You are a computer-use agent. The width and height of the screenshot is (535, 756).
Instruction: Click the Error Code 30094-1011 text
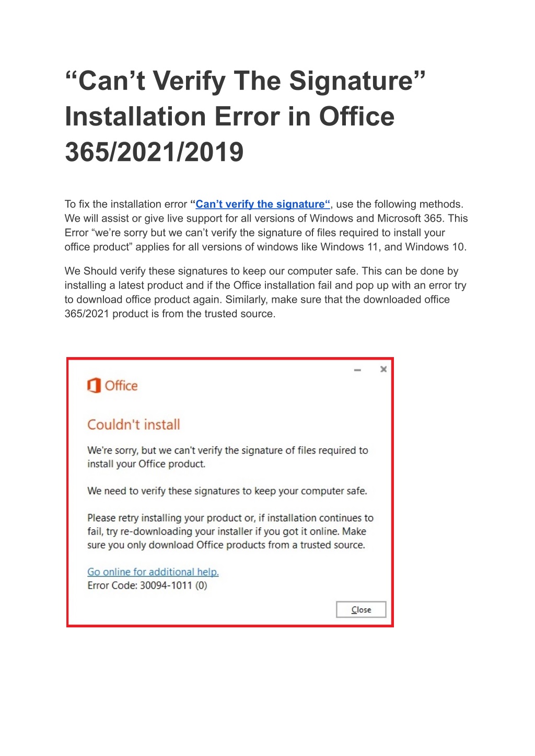tap(147, 586)
